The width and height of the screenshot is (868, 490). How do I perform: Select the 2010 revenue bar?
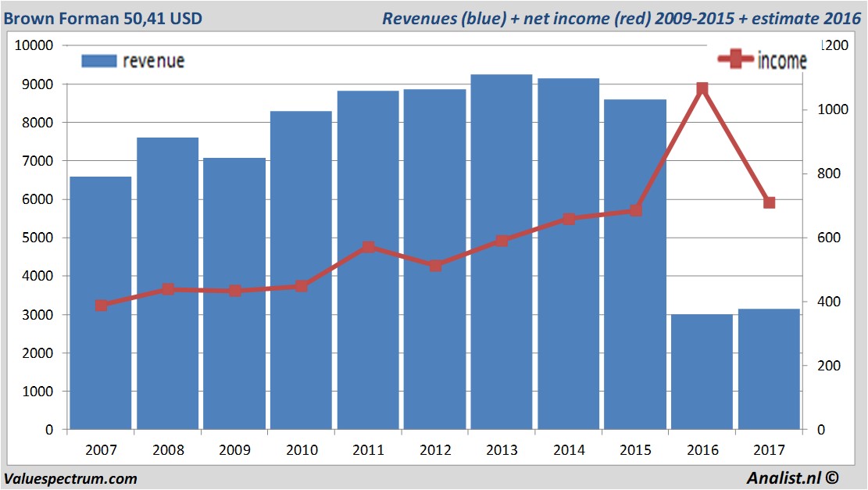tap(301, 270)
